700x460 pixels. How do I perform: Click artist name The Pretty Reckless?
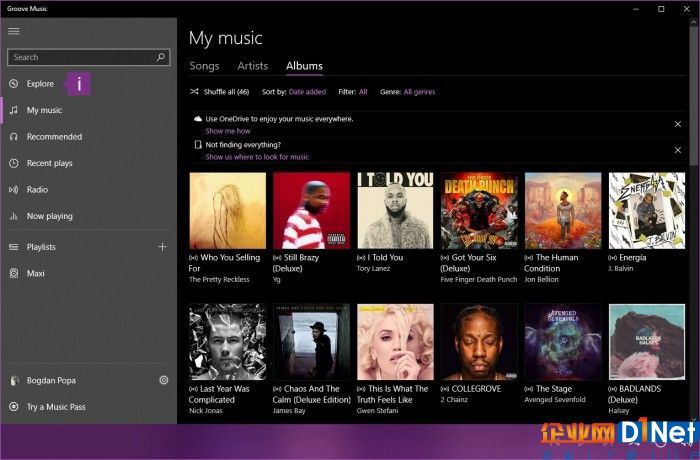click(x=219, y=280)
